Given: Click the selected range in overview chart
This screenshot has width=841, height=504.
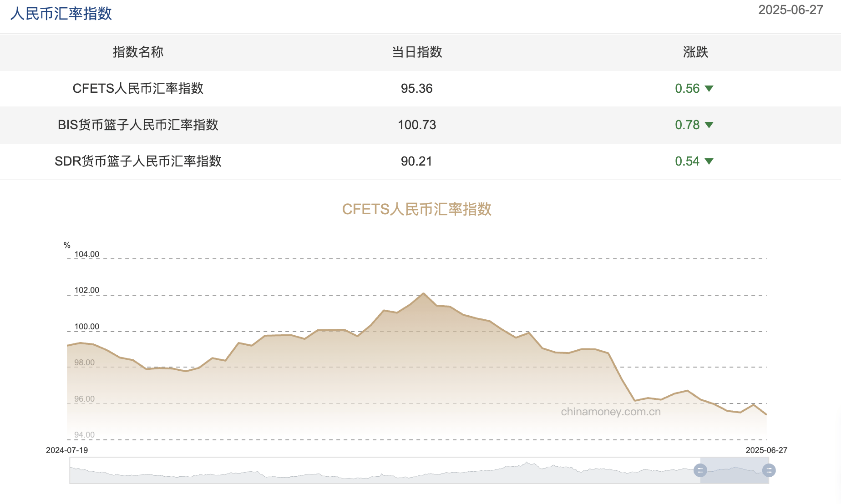Looking at the screenshot, I should (x=735, y=470).
